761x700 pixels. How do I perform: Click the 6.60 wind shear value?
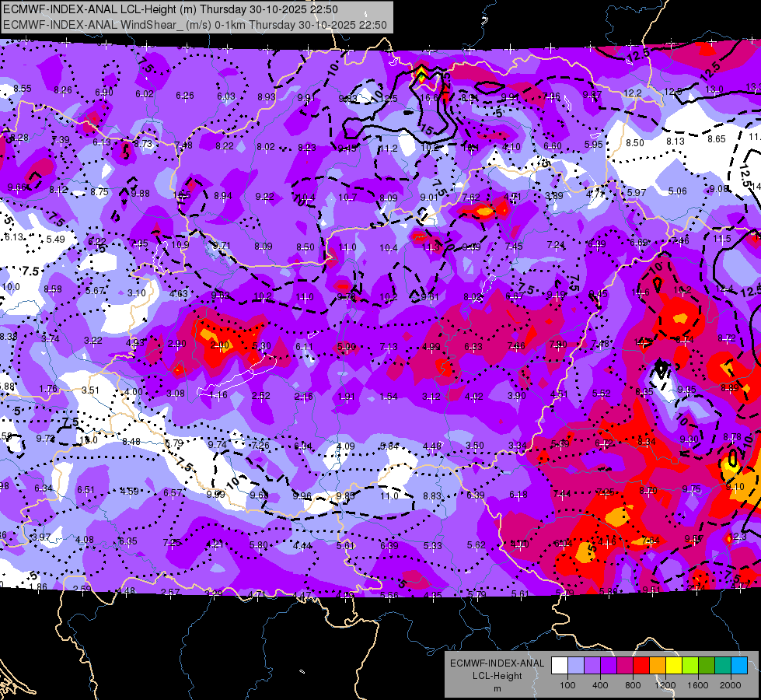(553, 145)
